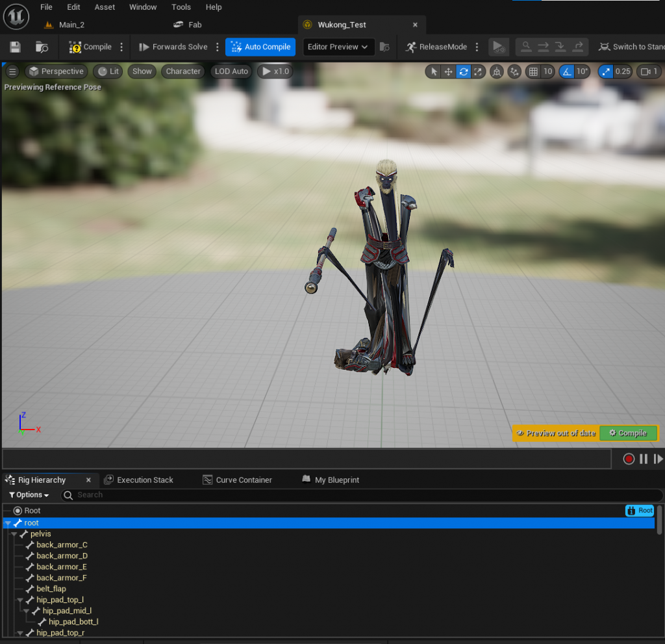Change scale snap value 0.25
This screenshot has height=644, width=665.
623,71
